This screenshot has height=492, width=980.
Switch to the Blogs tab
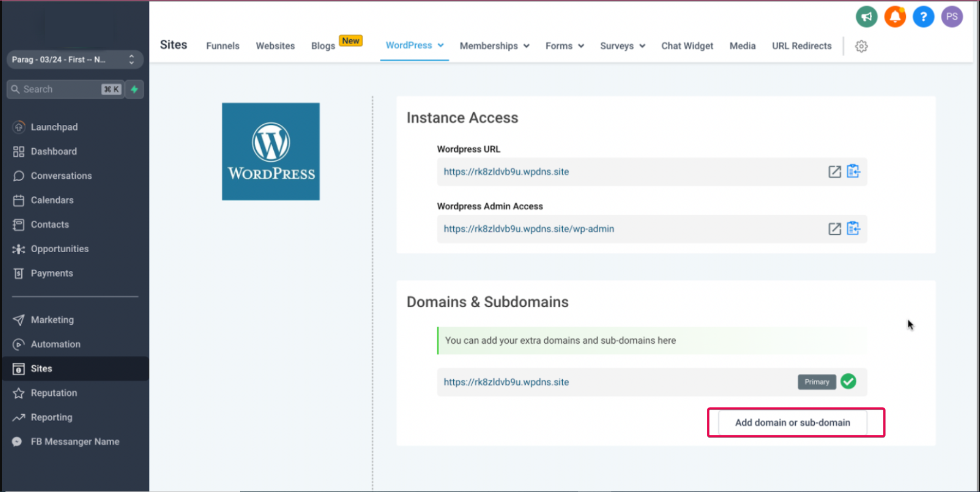(323, 46)
